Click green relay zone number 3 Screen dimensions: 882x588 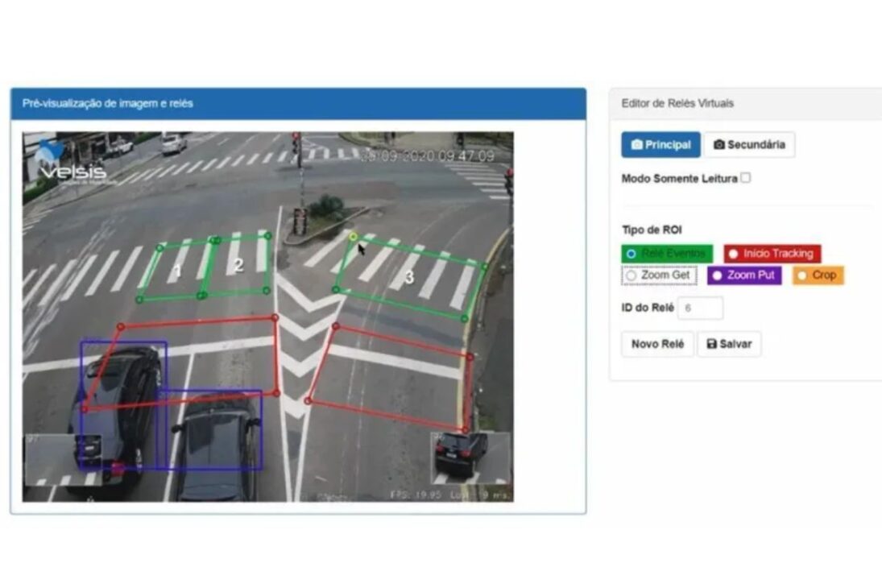click(x=409, y=278)
